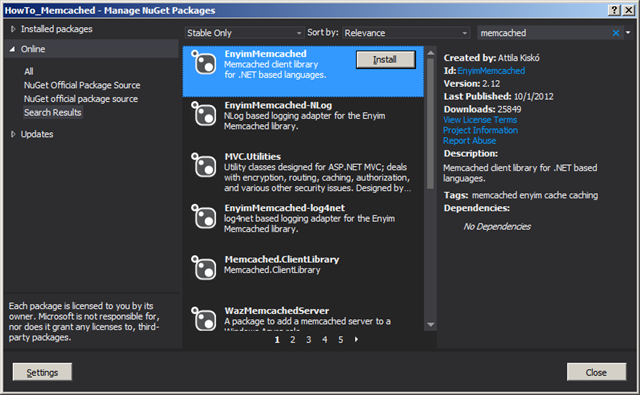Open EnyimMemcached Id link

coord(491,71)
